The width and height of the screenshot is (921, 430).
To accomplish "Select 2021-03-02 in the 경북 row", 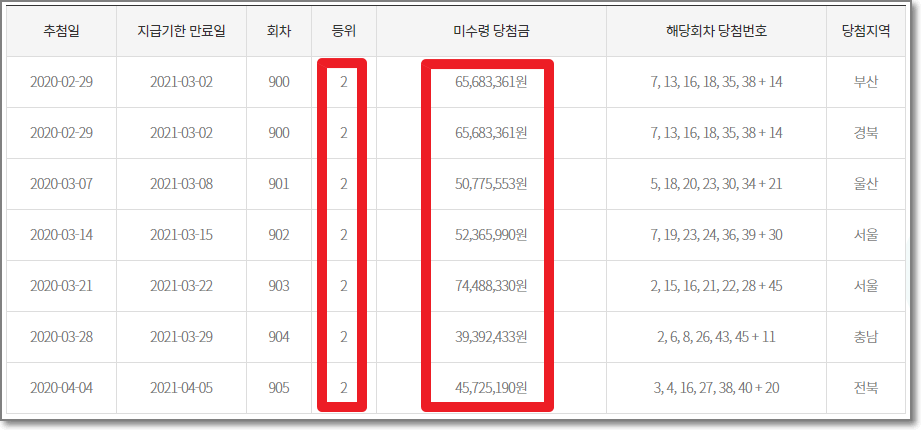I will 181,133.
